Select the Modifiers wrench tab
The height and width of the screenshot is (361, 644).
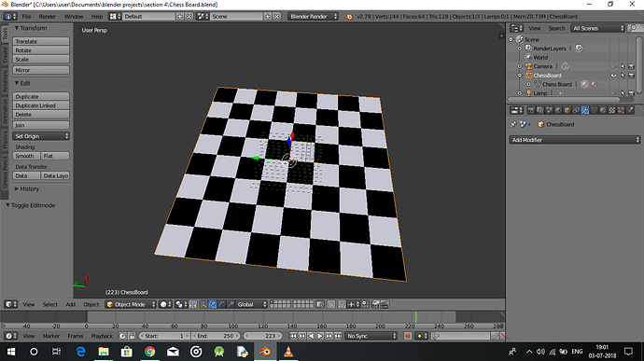point(585,110)
